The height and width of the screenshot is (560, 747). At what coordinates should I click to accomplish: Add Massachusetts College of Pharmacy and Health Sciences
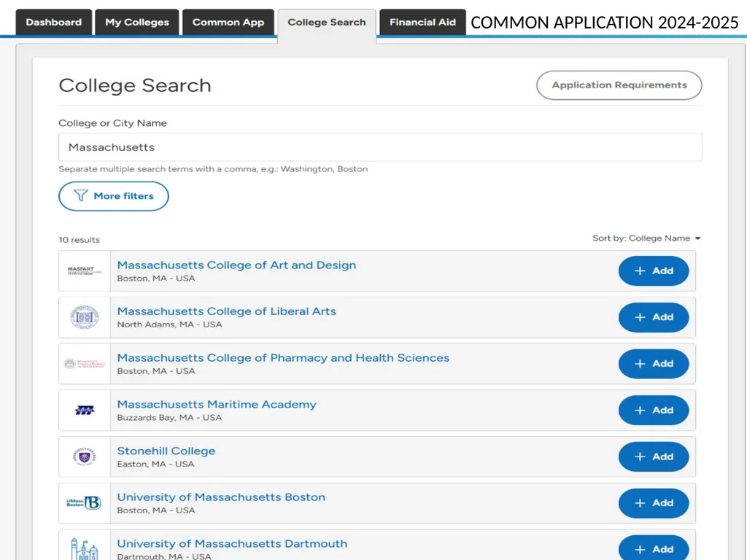(654, 364)
